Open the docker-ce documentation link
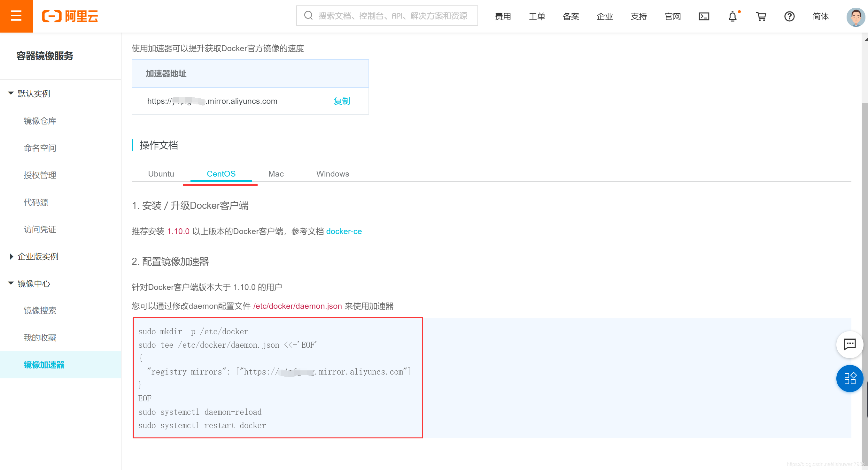Image resolution: width=868 pixels, height=470 pixels. 344,231
